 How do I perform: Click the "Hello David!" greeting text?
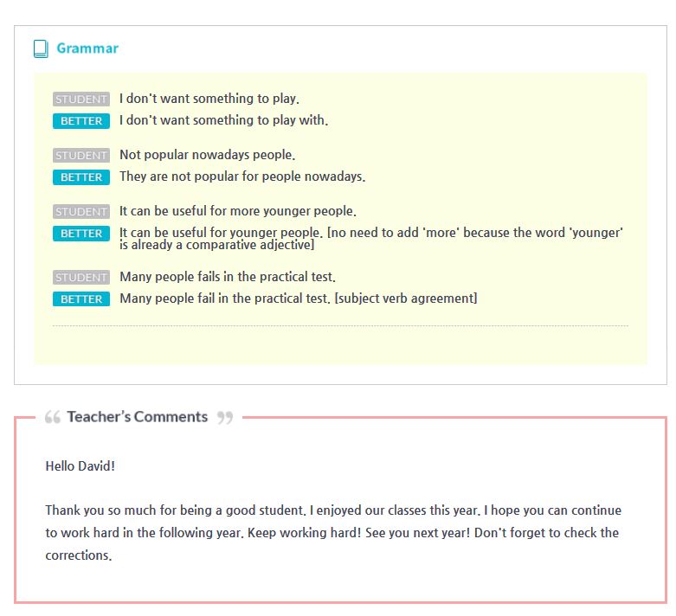(80, 466)
